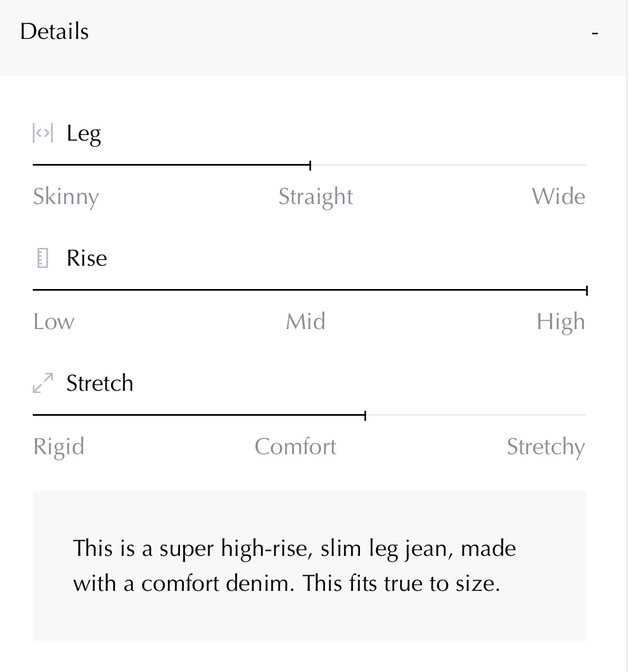Click the Stretch slider marker
The image size is (630, 672).
365,415
